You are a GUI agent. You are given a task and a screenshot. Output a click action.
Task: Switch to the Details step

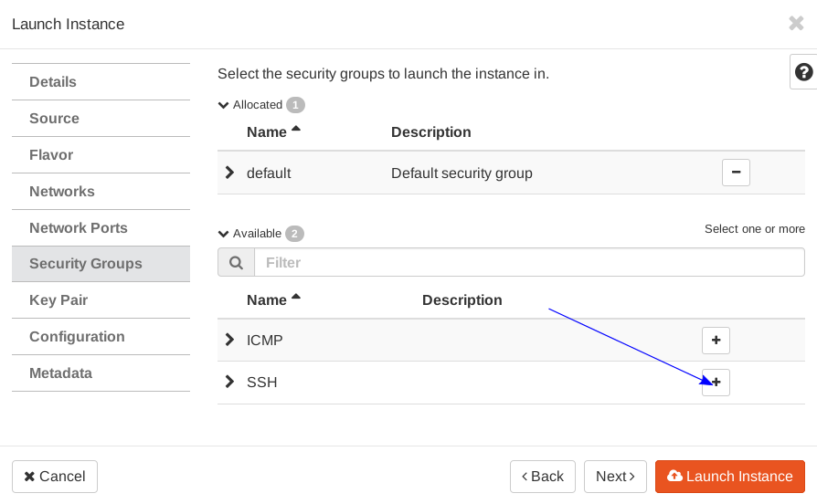click(53, 82)
